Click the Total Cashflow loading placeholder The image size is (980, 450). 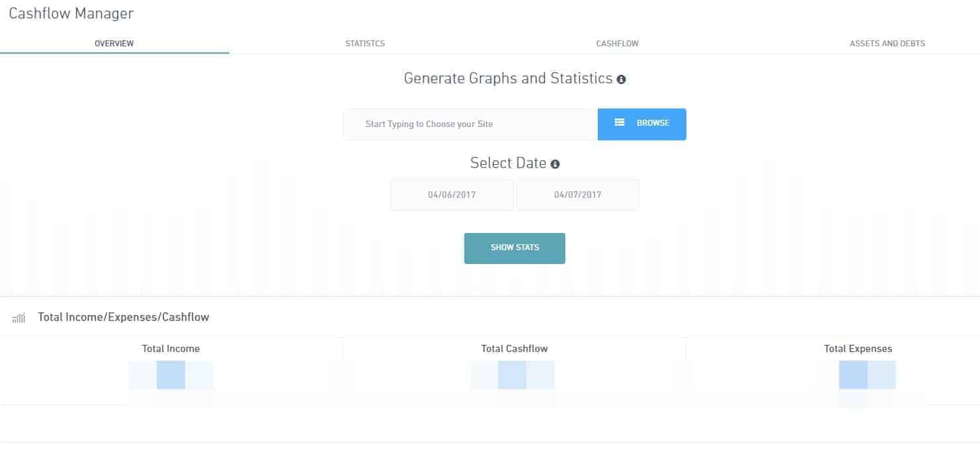(512, 375)
